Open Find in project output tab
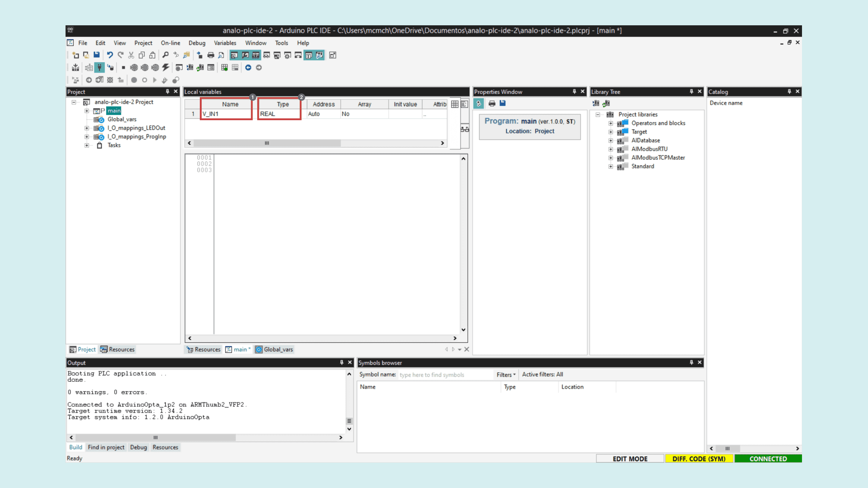The height and width of the screenshot is (488, 868). click(x=106, y=447)
